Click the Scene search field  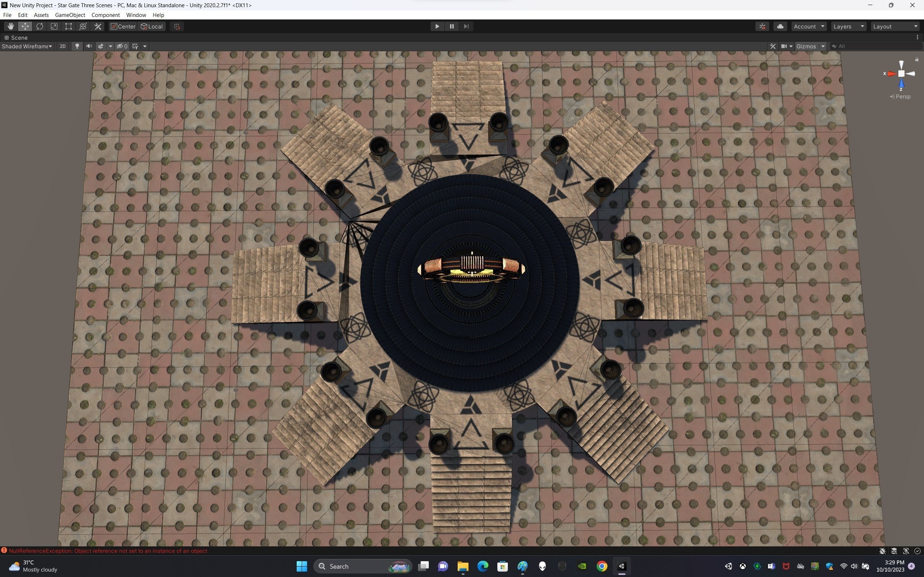click(x=878, y=46)
